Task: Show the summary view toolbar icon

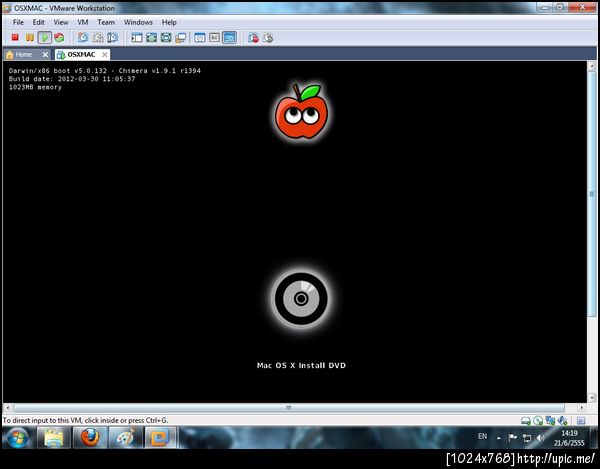Action: point(199,37)
